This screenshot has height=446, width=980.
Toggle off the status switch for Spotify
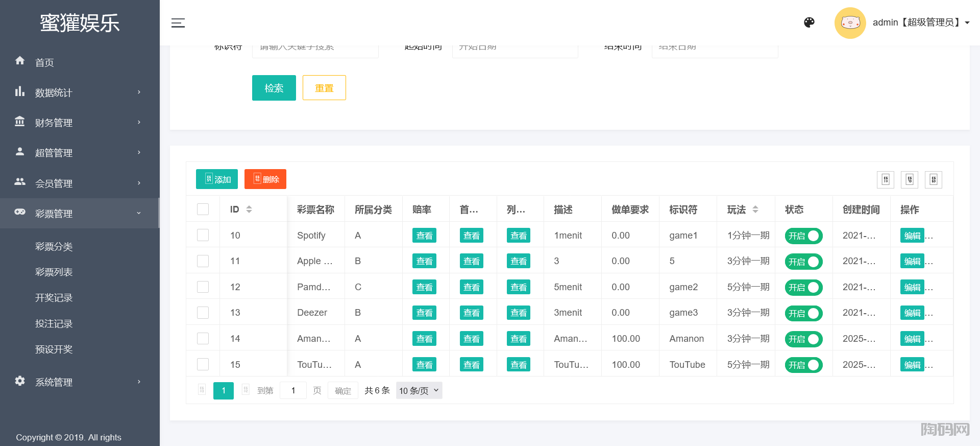tap(803, 236)
